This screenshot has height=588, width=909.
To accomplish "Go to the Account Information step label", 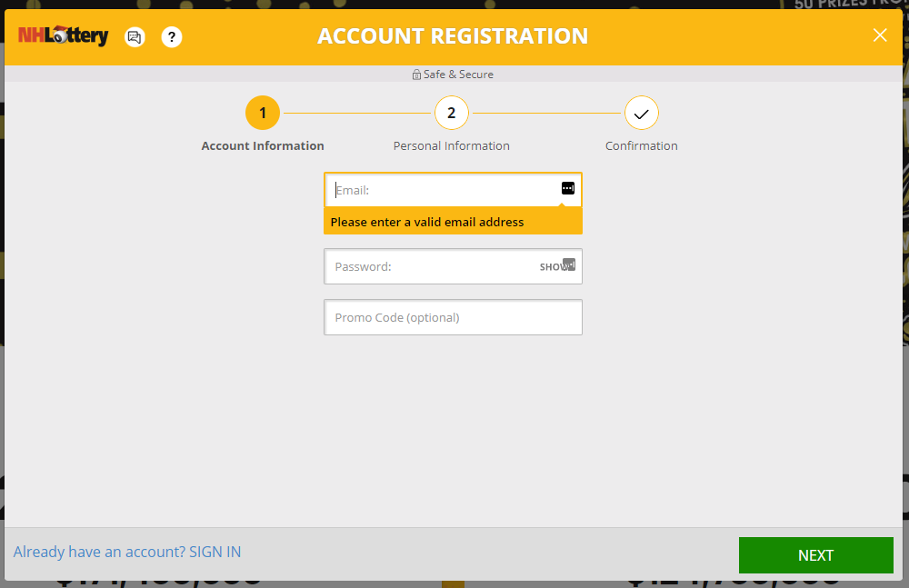I will [263, 145].
